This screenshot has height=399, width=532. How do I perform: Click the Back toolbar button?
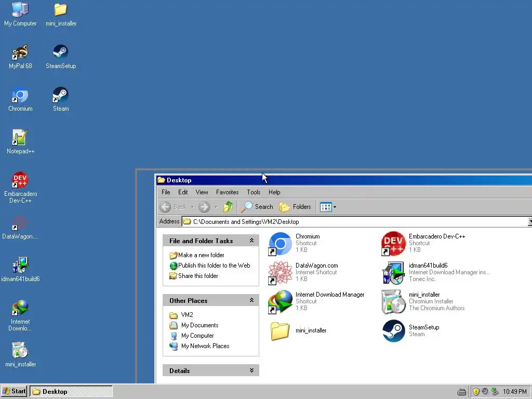(174, 207)
